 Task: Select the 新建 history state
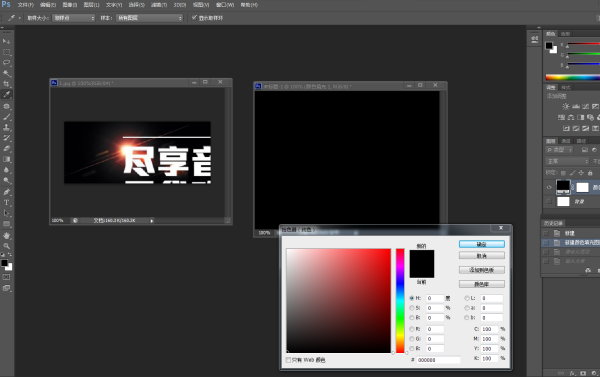[x=571, y=233]
